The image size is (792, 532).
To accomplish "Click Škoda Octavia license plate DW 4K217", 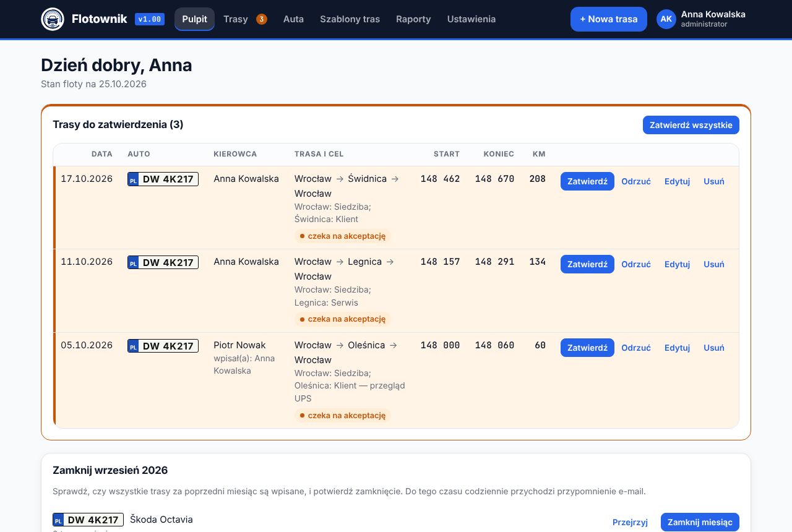I will pyautogui.click(x=88, y=520).
